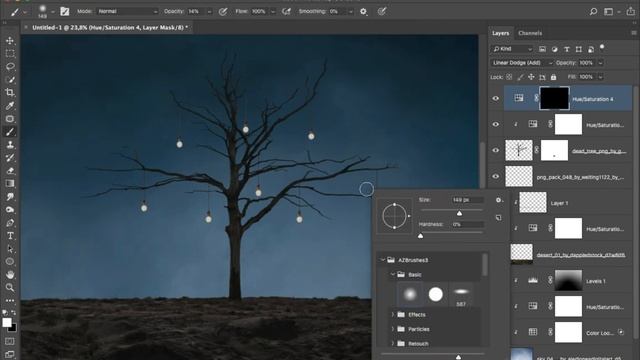Select the Path Selection arrow tool

point(10,249)
